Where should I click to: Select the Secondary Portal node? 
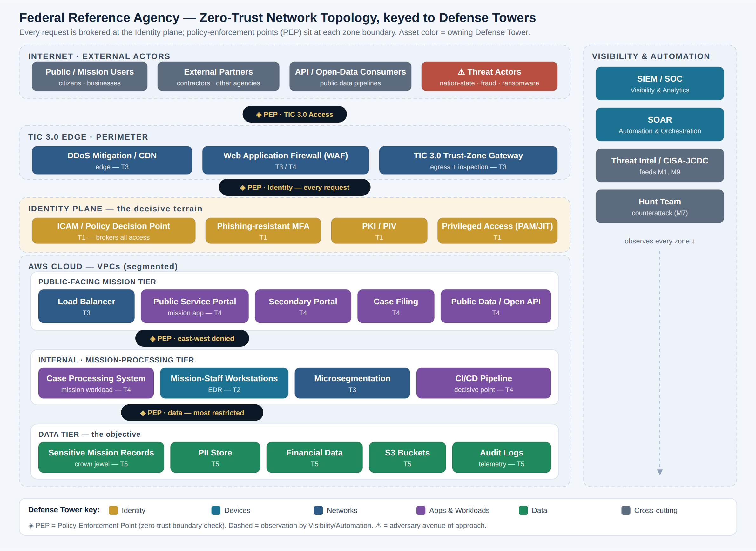(x=303, y=306)
